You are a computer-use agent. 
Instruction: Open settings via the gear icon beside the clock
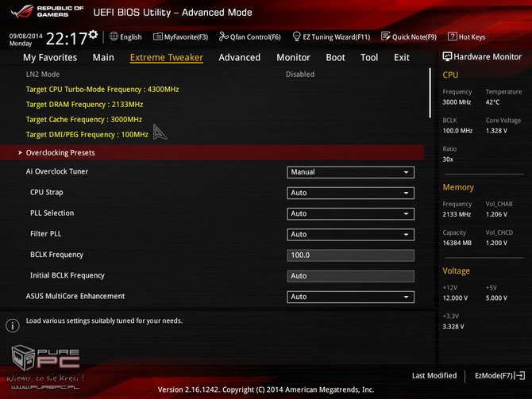(x=93, y=34)
